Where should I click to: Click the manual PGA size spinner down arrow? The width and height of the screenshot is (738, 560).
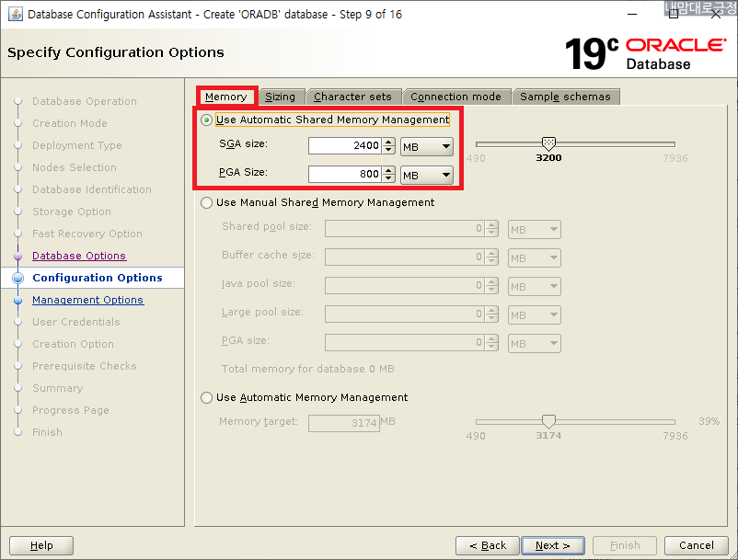(x=491, y=347)
